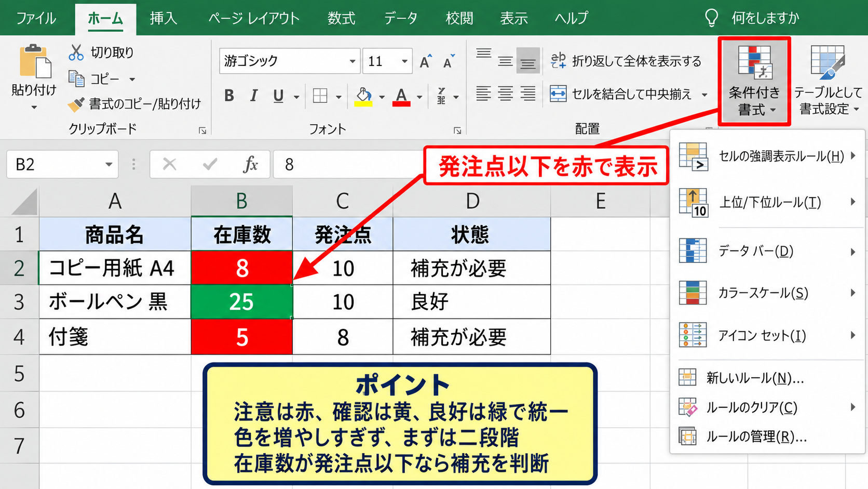This screenshot has height=489, width=868.
Task: Open the Copy (コピー) dropdown arrow
Action: [132, 80]
